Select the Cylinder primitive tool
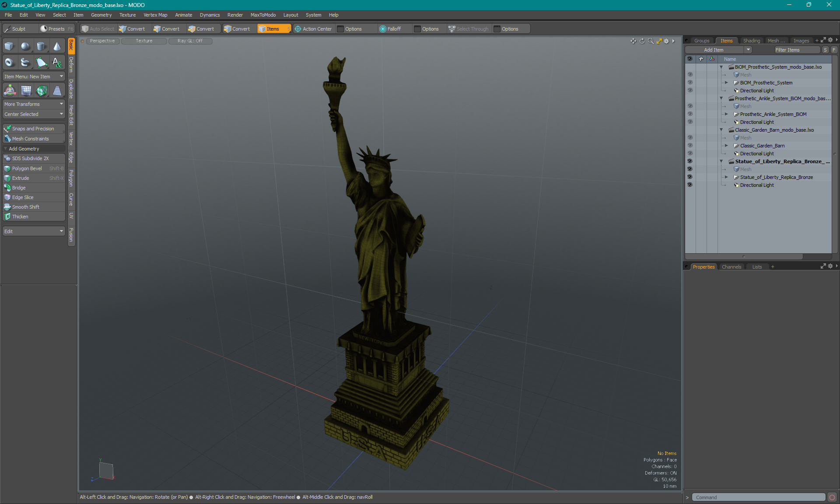The width and height of the screenshot is (840, 504). (x=41, y=46)
